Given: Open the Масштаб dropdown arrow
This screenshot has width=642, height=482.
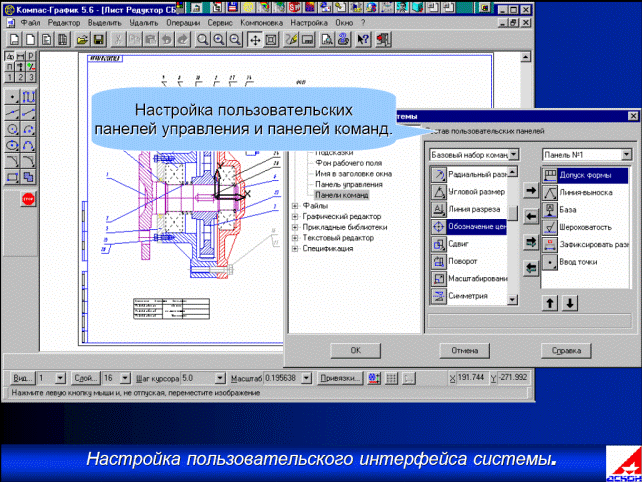Looking at the screenshot, I should (x=307, y=378).
